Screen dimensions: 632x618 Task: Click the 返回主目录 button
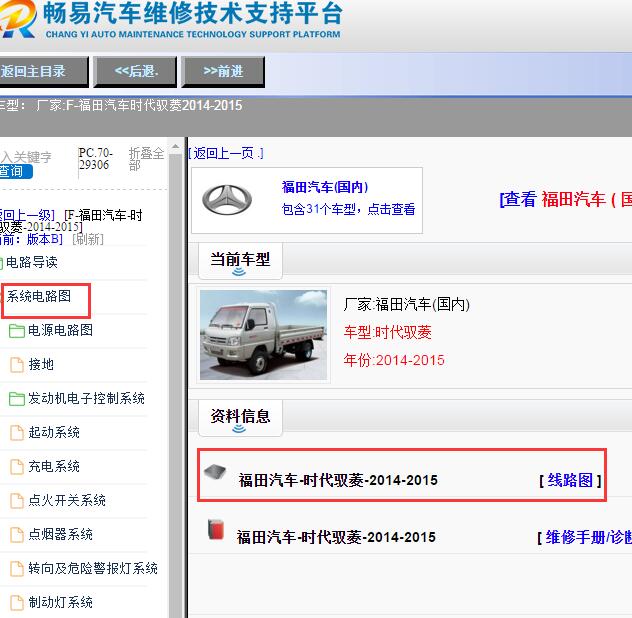click(44, 72)
